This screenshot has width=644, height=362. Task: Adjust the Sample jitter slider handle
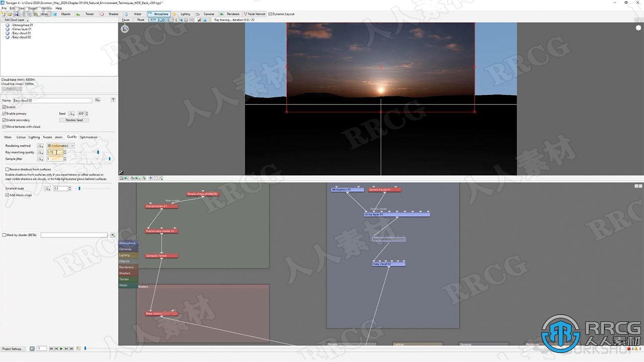110,159
